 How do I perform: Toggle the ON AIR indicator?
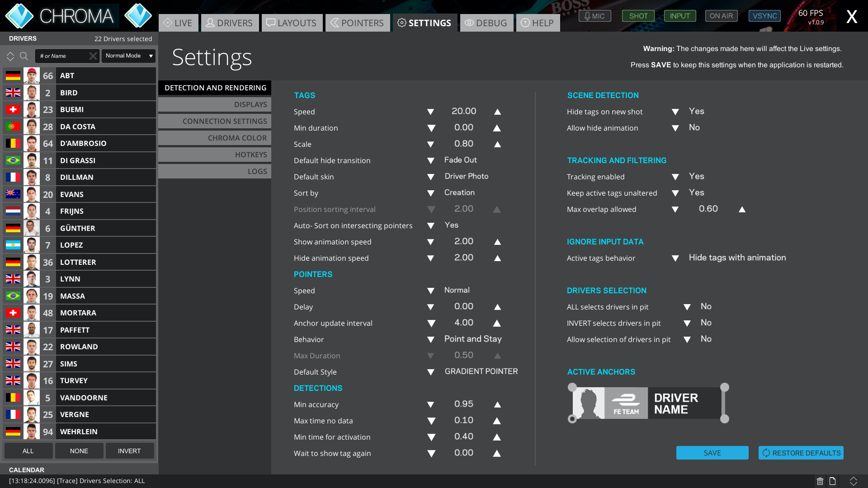click(x=721, y=16)
